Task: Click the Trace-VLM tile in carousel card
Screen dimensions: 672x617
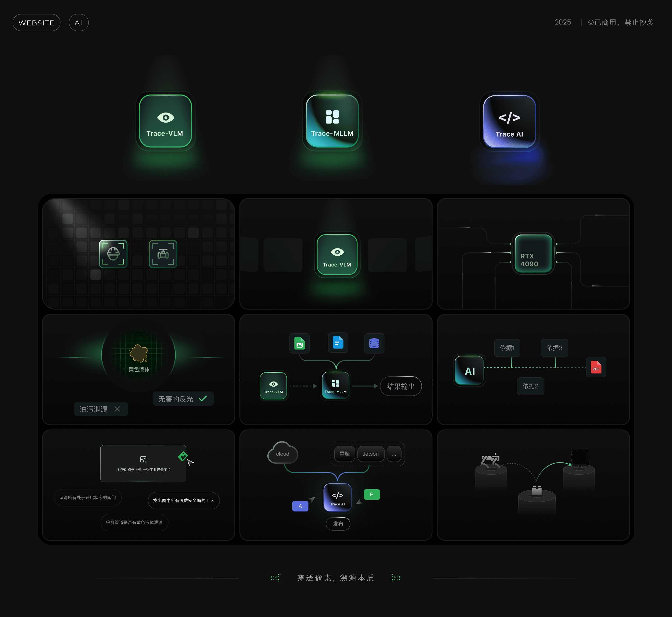Action: (x=337, y=255)
